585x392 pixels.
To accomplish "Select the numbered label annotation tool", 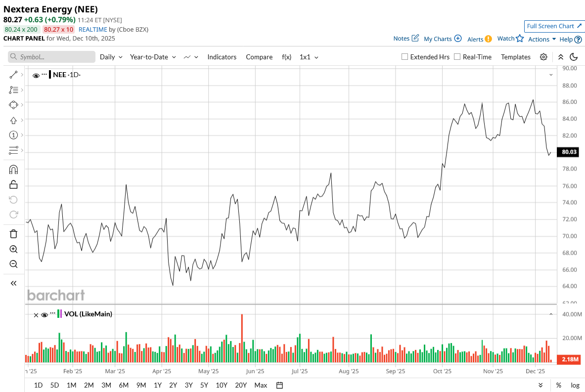I will tap(13, 135).
